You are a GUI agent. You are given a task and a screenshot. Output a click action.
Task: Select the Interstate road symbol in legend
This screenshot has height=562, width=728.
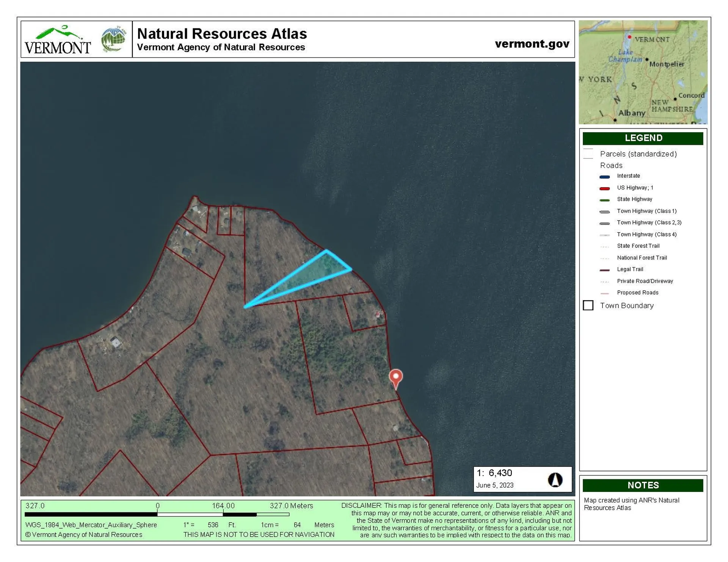click(x=606, y=176)
